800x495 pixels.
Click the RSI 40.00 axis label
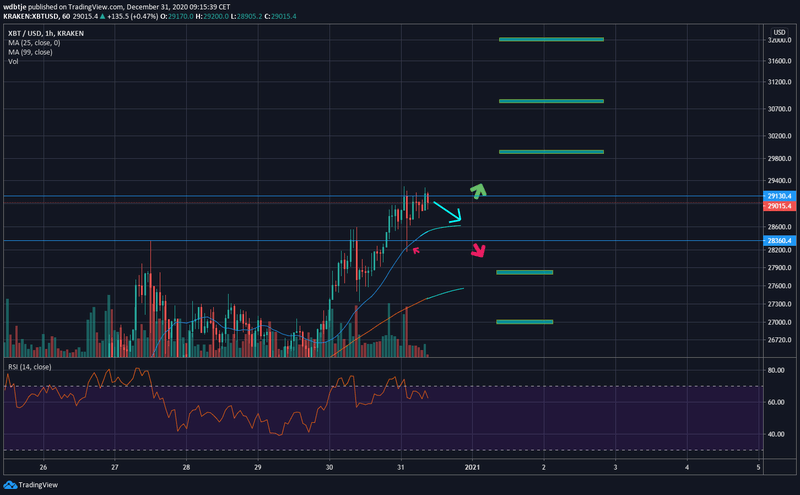(x=776, y=434)
